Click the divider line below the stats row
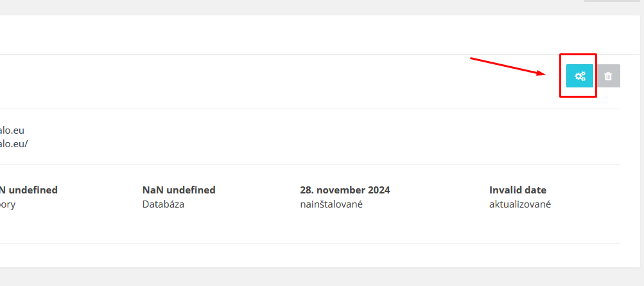 pyautogui.click(x=310, y=244)
